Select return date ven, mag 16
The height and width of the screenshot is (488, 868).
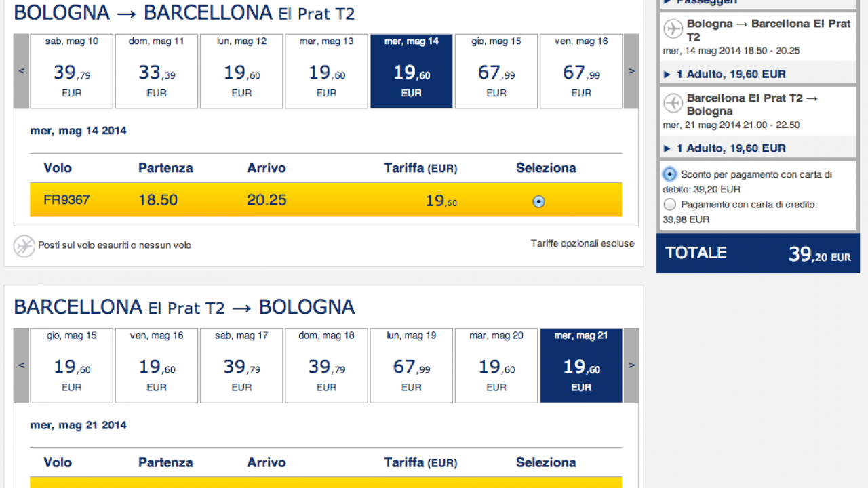157,365
